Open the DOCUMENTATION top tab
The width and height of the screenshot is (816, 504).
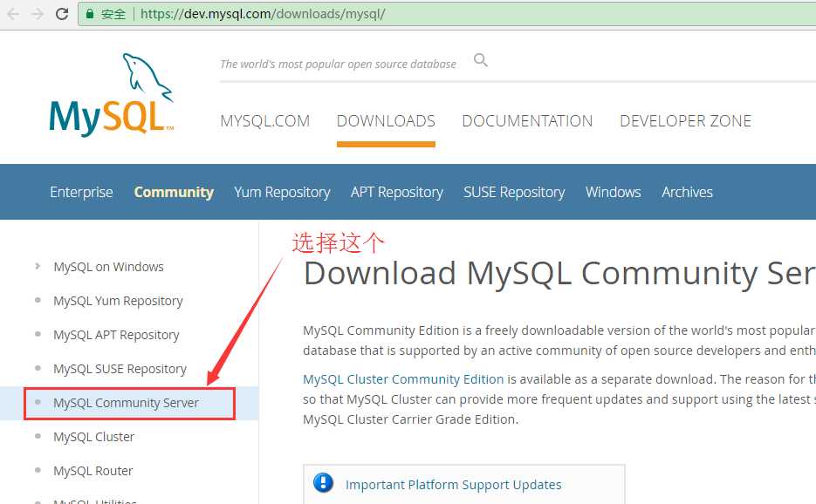527,120
